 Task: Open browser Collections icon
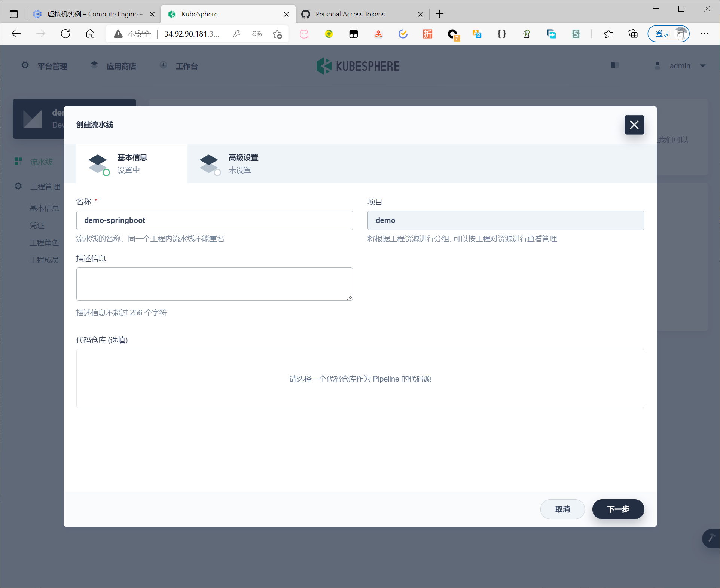pos(633,34)
